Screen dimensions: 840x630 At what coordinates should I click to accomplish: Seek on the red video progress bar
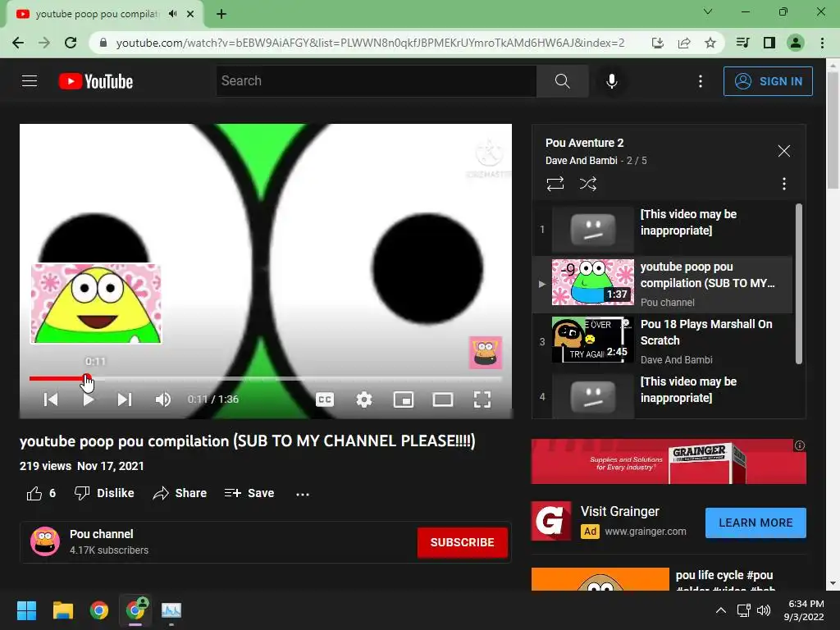pos(265,379)
